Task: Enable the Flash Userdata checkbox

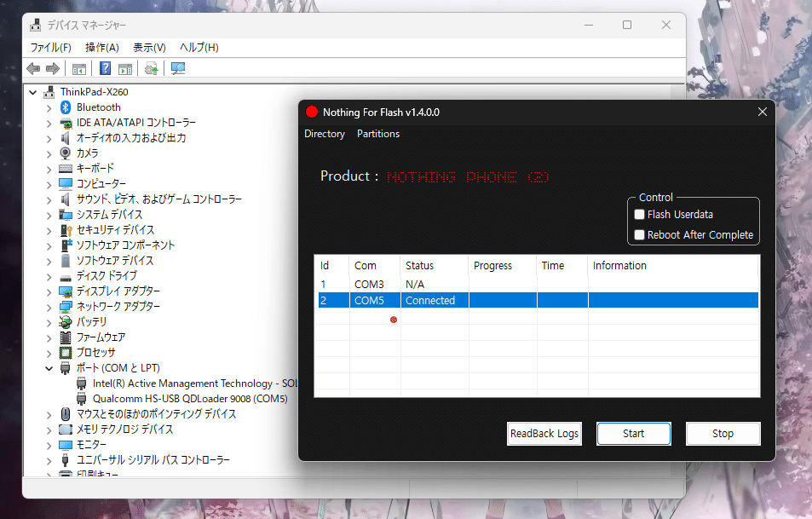Action: tap(639, 214)
